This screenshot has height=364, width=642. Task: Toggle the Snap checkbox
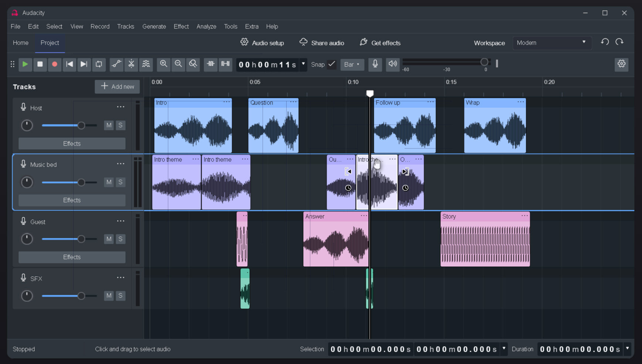pyautogui.click(x=332, y=64)
